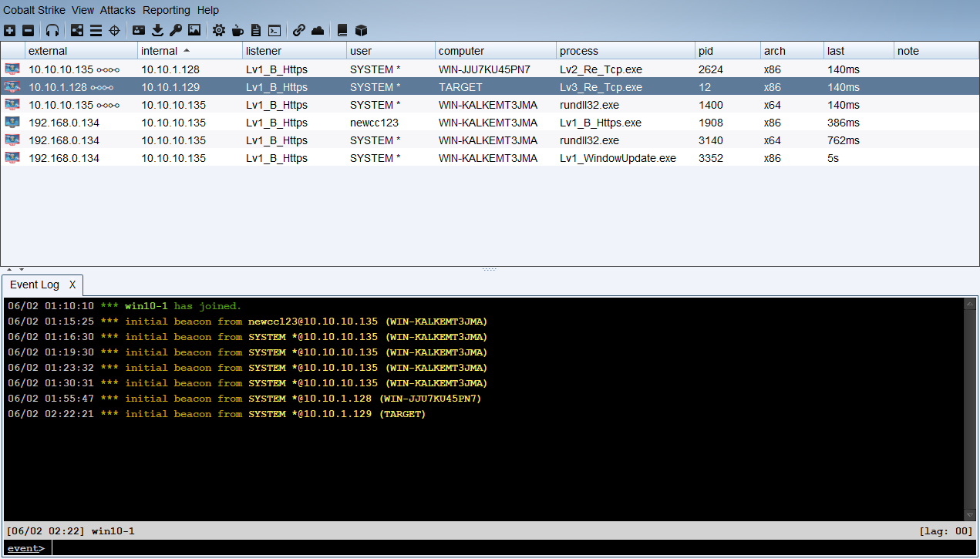Image resolution: width=980 pixels, height=559 pixels.
Task: Select internal IP 10.10.1.128 cell
Action: coord(190,69)
